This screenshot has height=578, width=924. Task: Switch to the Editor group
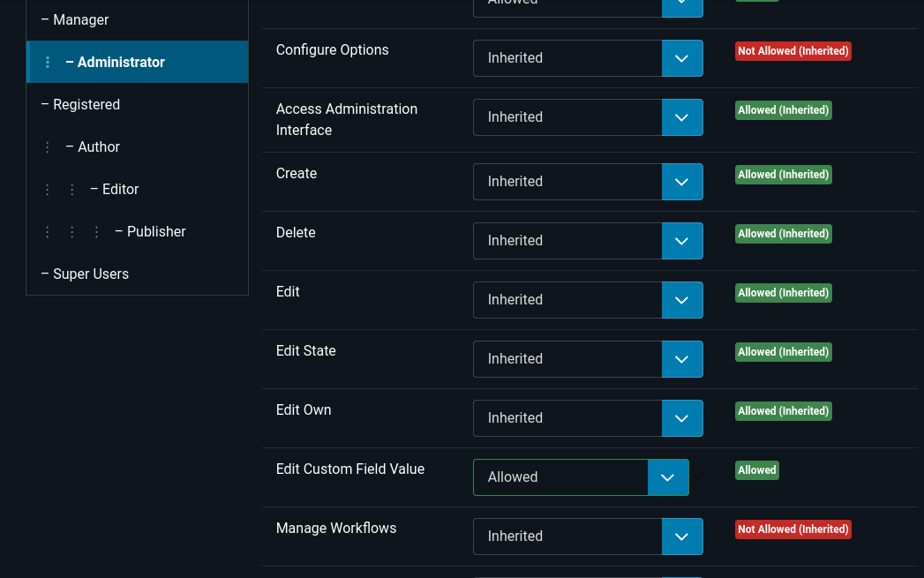point(137,189)
